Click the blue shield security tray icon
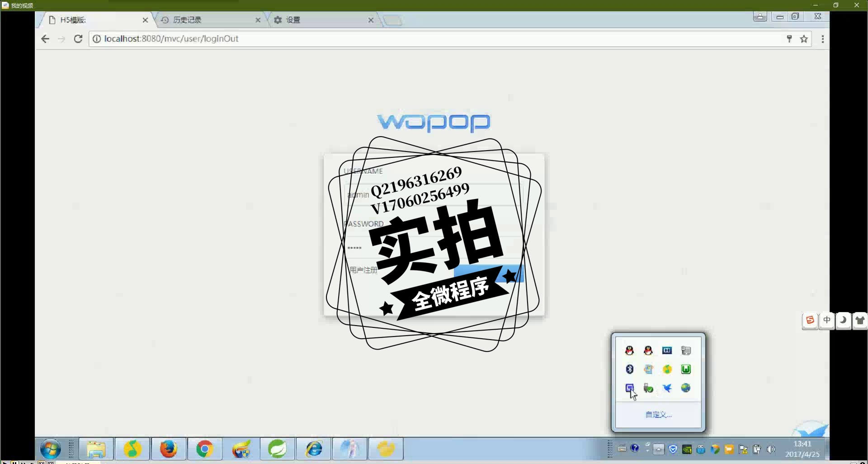Viewport: 868px width, 464px height. click(673, 449)
